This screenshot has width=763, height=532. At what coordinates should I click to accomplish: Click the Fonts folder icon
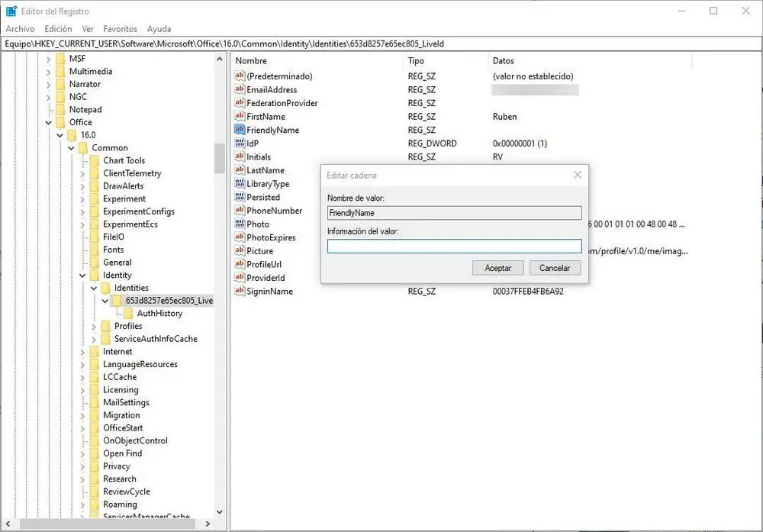tap(95, 250)
